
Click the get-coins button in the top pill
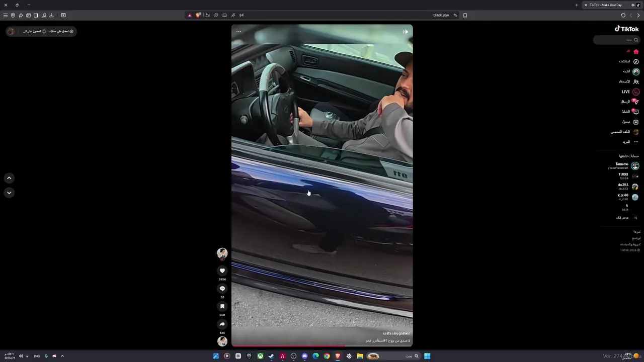click(x=61, y=31)
